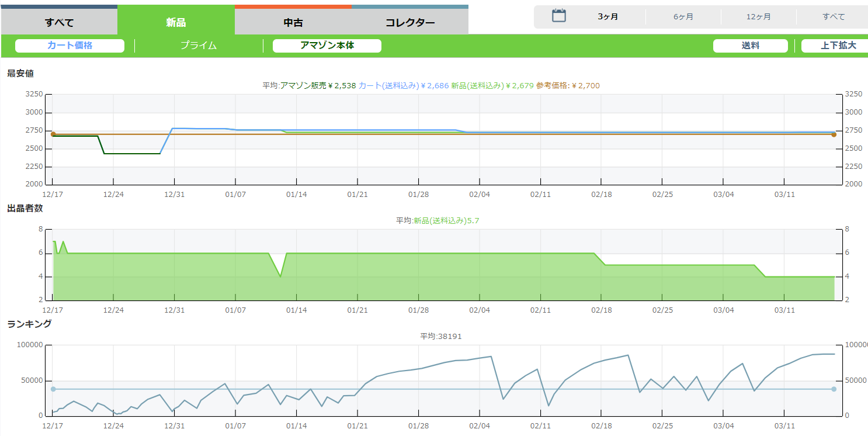Choose すべて in the date range selector
Viewport: 868px width, 436px height.
point(834,17)
